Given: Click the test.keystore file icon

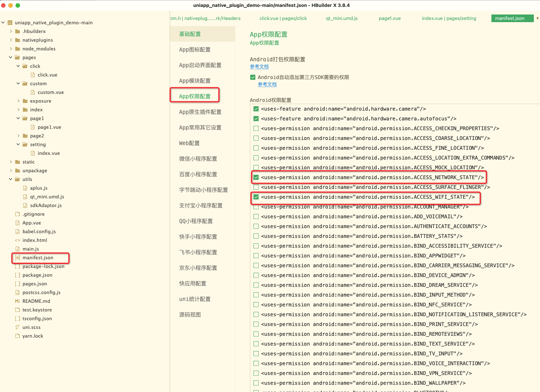Looking at the screenshot, I should pos(17,310).
